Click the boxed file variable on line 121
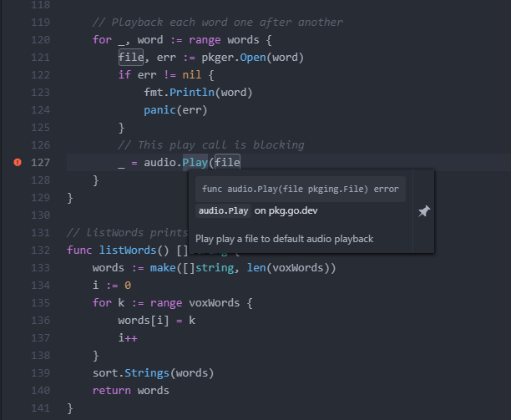The width and height of the screenshot is (511, 420). 131,58
